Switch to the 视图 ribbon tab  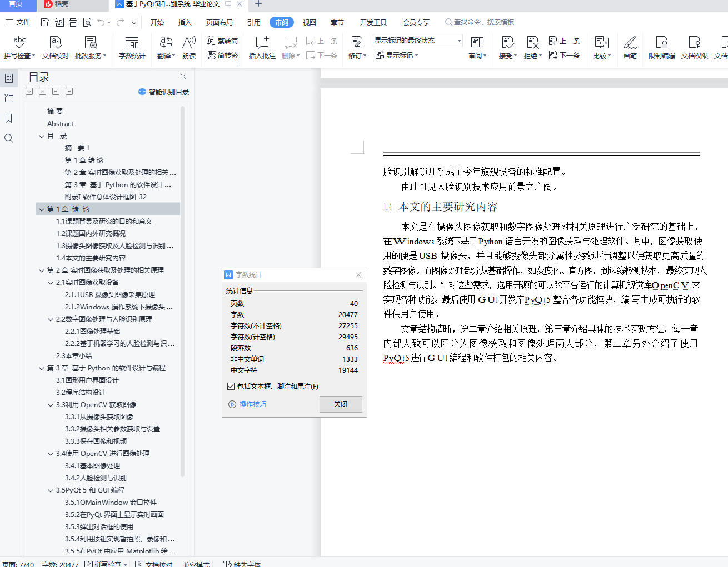pos(310,22)
